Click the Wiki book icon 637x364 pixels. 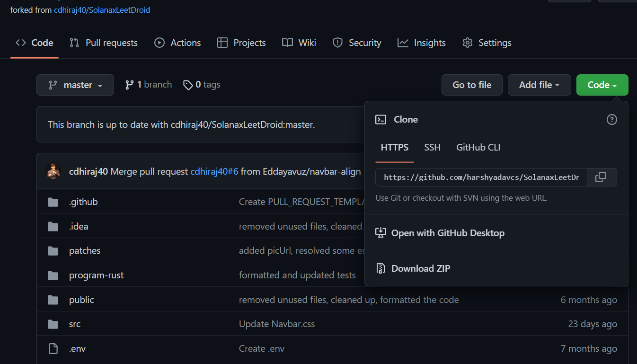pyautogui.click(x=287, y=43)
